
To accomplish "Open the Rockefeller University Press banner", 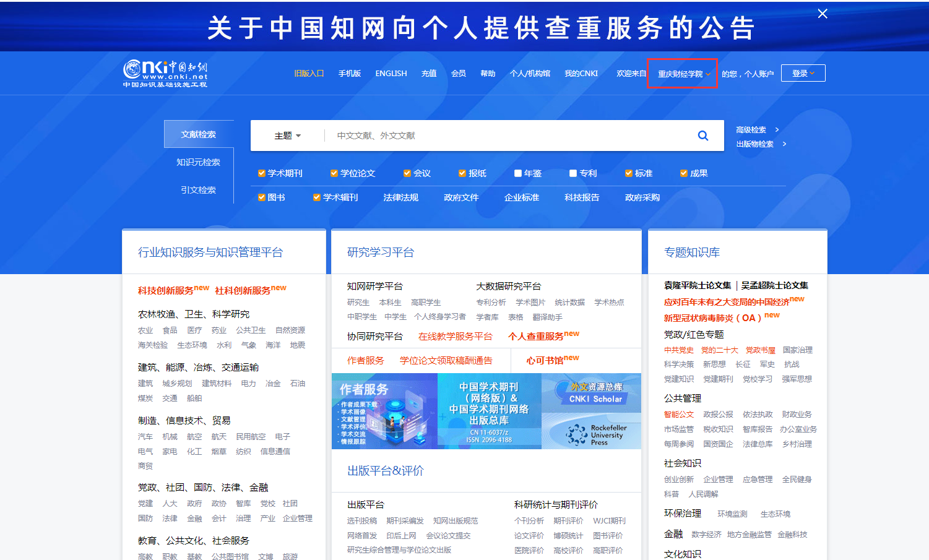I will click(x=591, y=431).
